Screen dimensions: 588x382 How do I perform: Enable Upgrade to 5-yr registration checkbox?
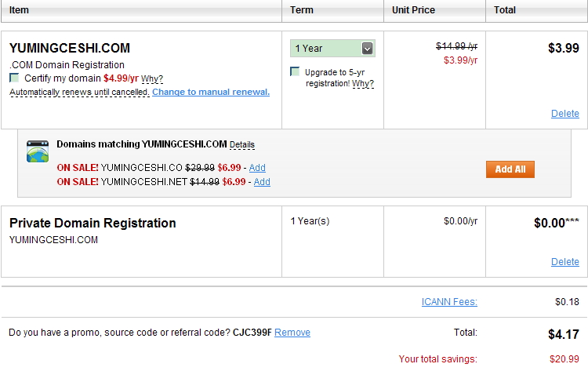295,72
